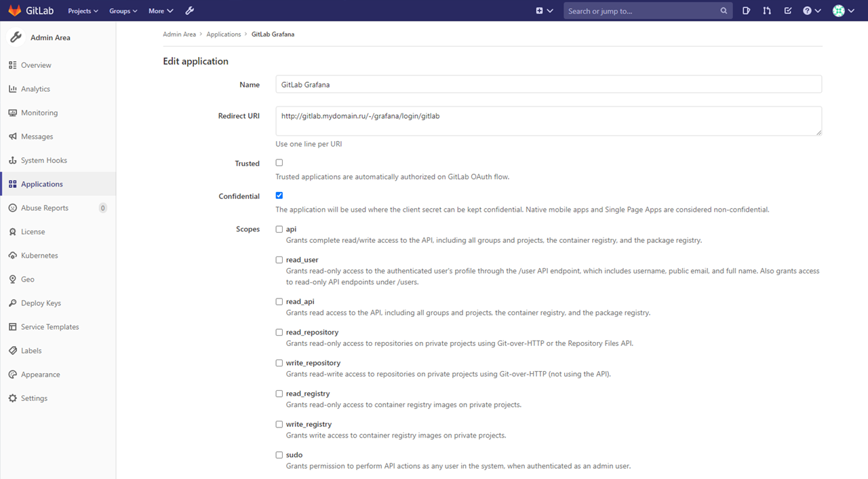The height and width of the screenshot is (479, 868).
Task: Uncheck the Confidential checkbox
Action: (279, 195)
